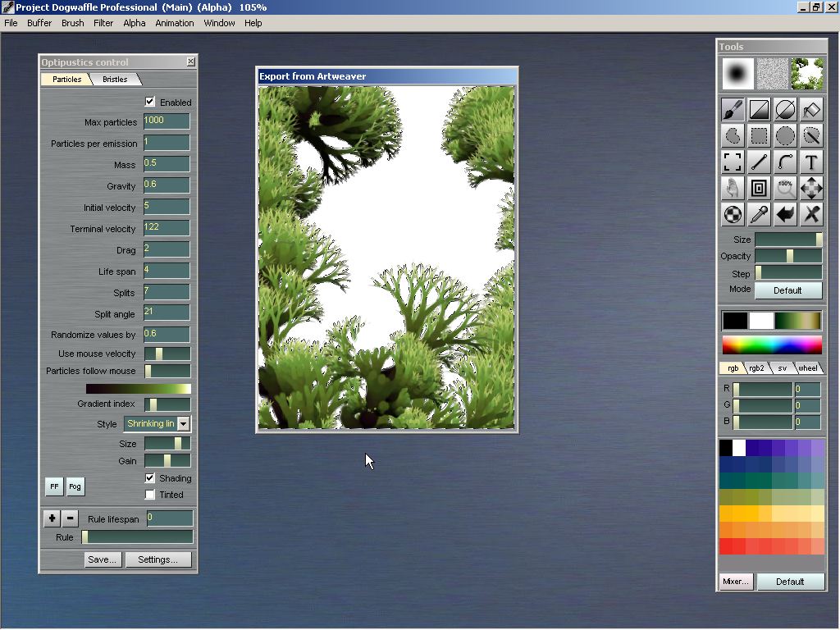
Task: Click the brush Opacity slider
Action: coord(787,256)
